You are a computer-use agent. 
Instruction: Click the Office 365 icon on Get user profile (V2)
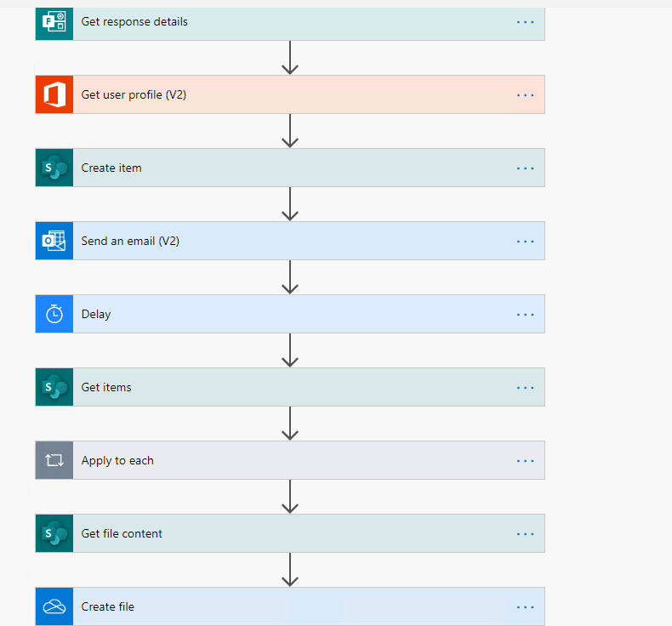[54, 94]
